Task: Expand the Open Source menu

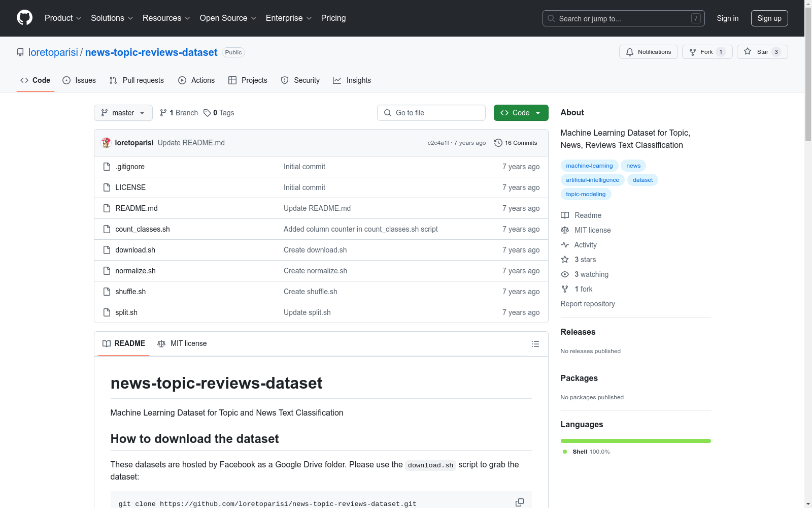Action: pyautogui.click(x=228, y=18)
